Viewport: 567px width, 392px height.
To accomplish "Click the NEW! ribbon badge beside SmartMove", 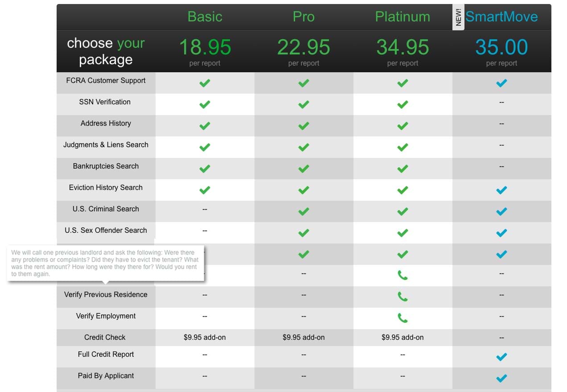I will click(x=459, y=17).
